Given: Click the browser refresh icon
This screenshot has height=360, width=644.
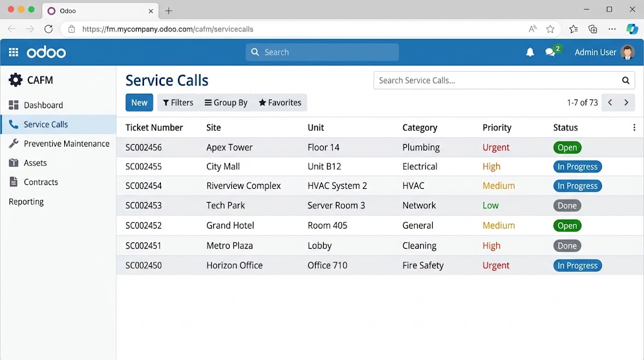Looking at the screenshot, I should pyautogui.click(x=48, y=29).
